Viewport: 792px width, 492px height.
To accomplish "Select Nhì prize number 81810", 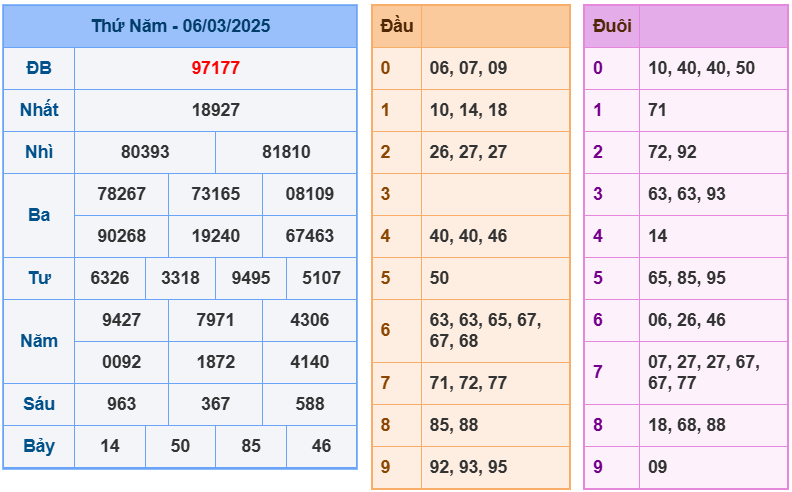I will point(286,152).
